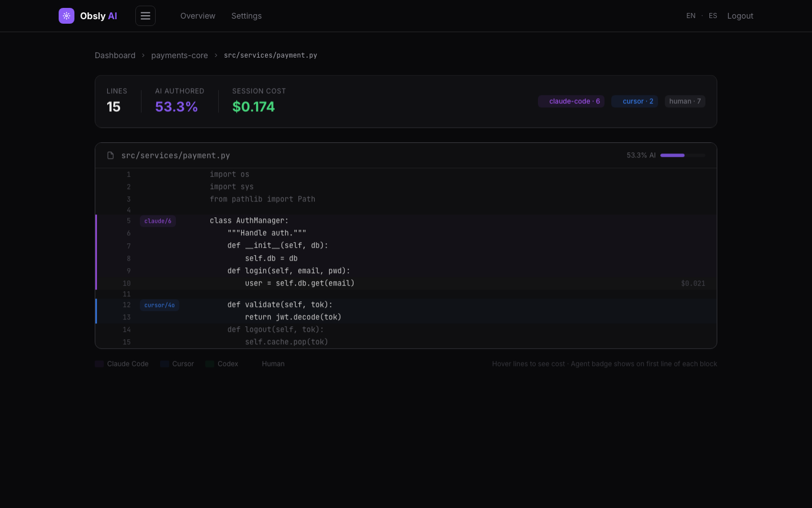Select the cursor · 2 agent chip
812x508 pixels.
point(634,102)
